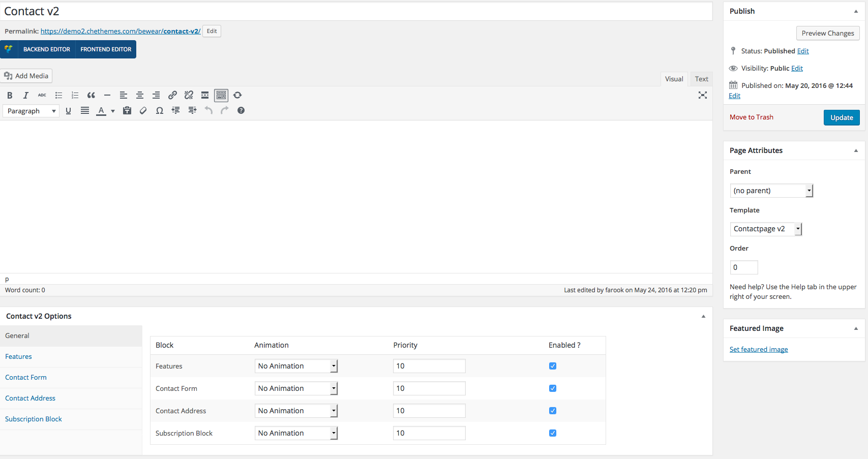Toggle italic formatting
Image resolution: width=868 pixels, height=459 pixels.
[x=26, y=95]
